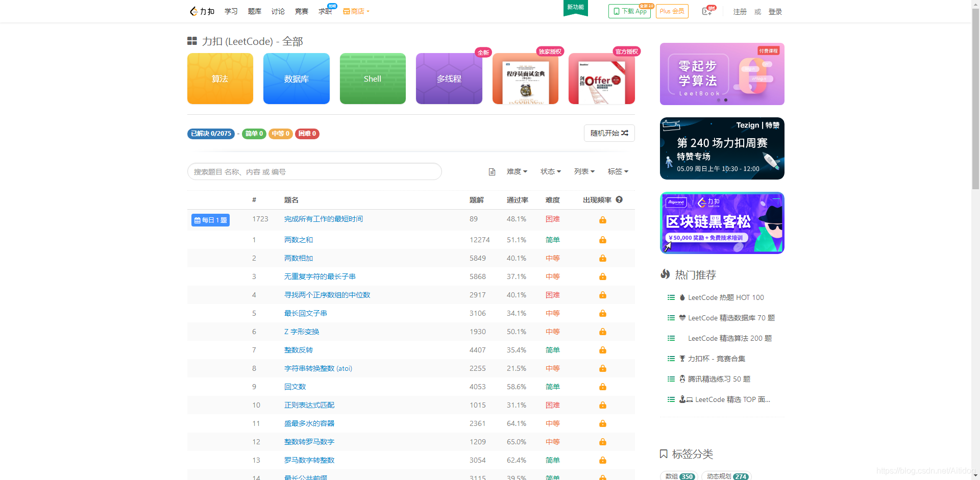This screenshot has width=980, height=480.
Task: Click the 下载 App button
Action: click(629, 11)
